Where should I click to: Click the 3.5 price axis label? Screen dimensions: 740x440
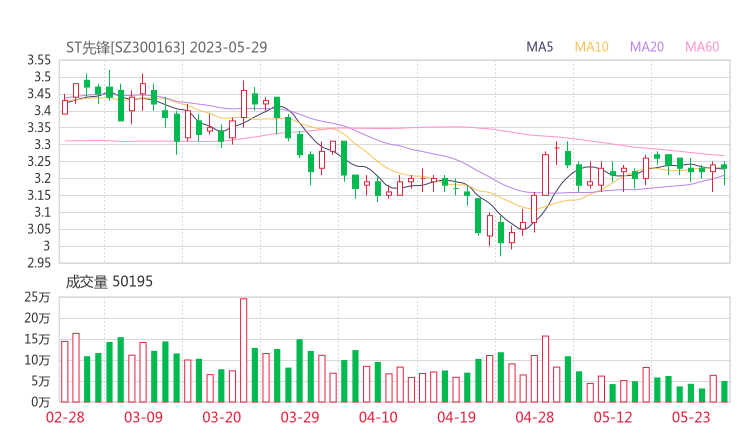click(x=42, y=77)
